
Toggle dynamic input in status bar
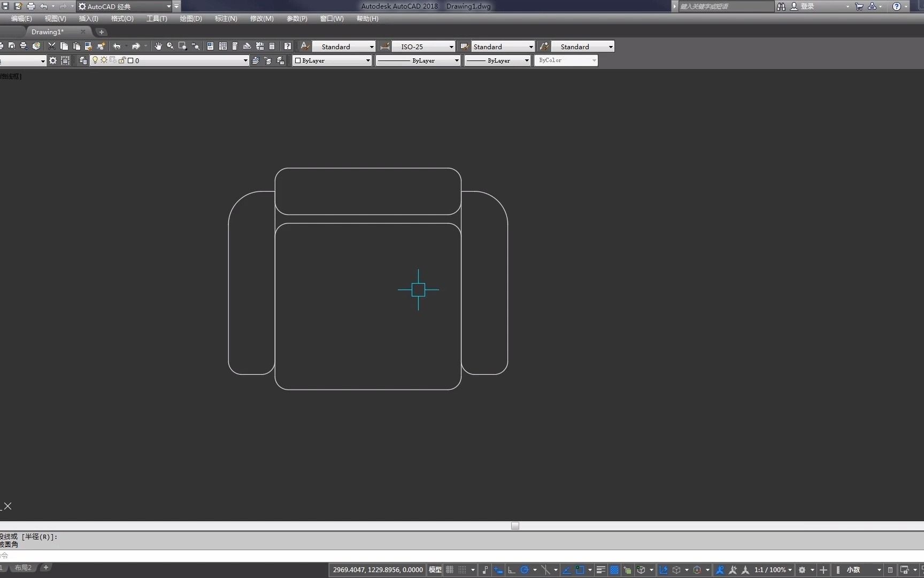pyautogui.click(x=498, y=570)
